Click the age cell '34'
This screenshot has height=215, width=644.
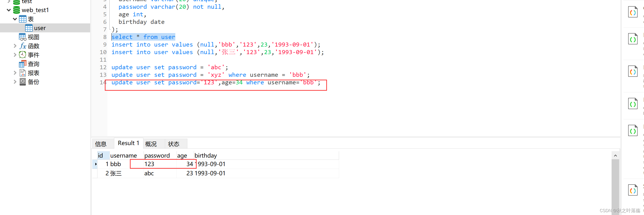[x=185, y=164]
